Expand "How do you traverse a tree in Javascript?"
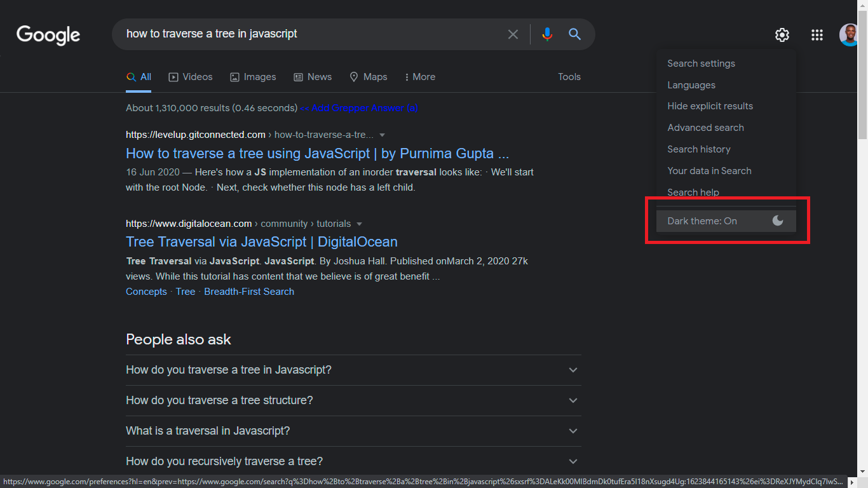The width and height of the screenshot is (868, 488). click(353, 370)
